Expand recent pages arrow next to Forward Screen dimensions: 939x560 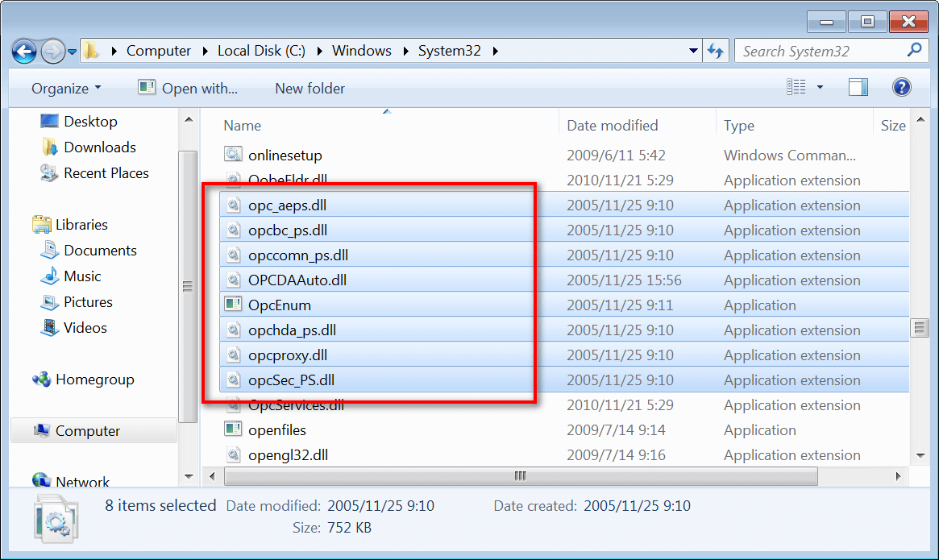(73, 52)
